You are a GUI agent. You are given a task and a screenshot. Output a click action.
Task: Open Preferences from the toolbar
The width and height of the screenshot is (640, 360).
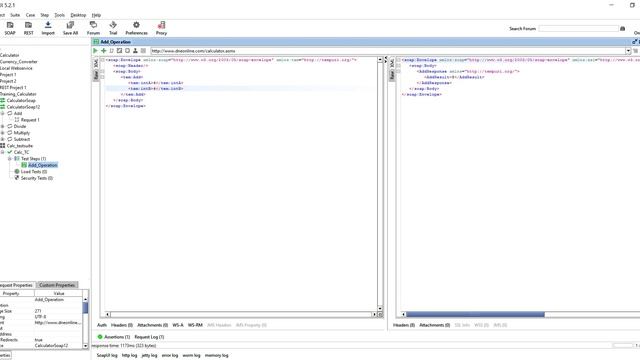click(x=136, y=25)
